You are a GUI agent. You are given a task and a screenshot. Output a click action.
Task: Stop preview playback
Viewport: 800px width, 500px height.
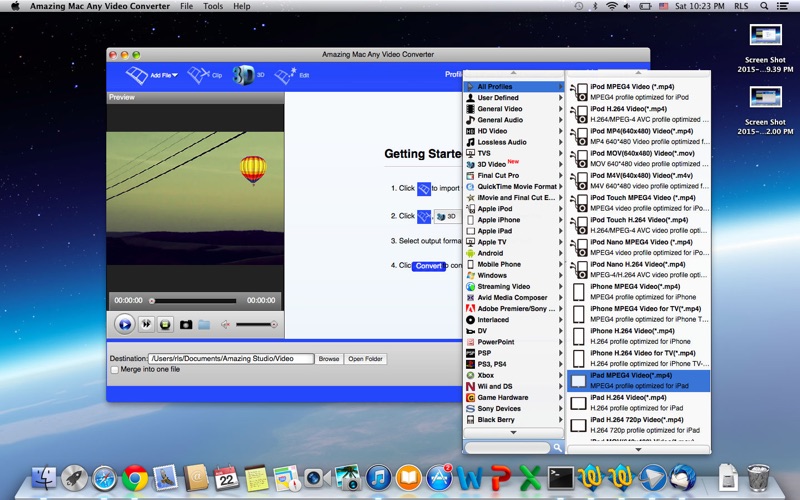point(165,324)
